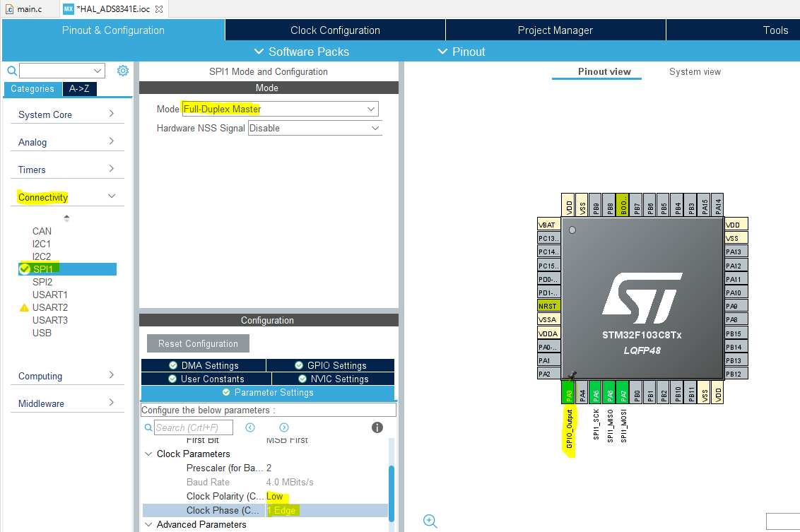Click the PA0 pin on the chip
The image size is (800, 532).
(549, 347)
